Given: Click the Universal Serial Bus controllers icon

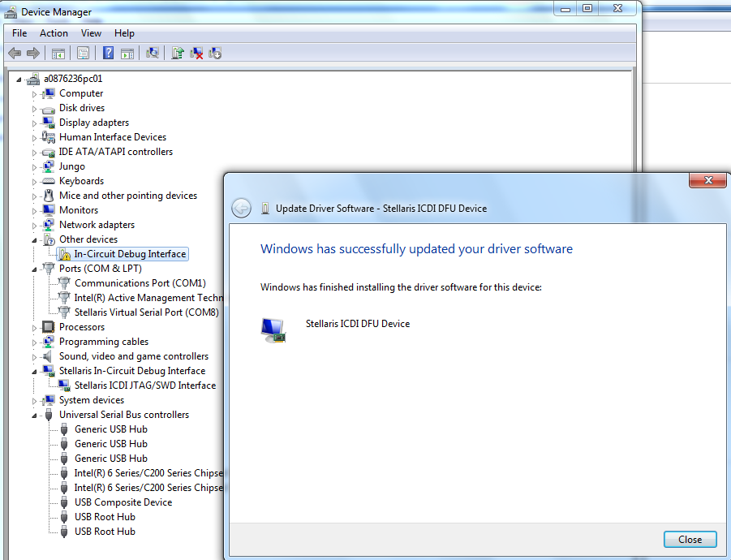Looking at the screenshot, I should click(49, 415).
